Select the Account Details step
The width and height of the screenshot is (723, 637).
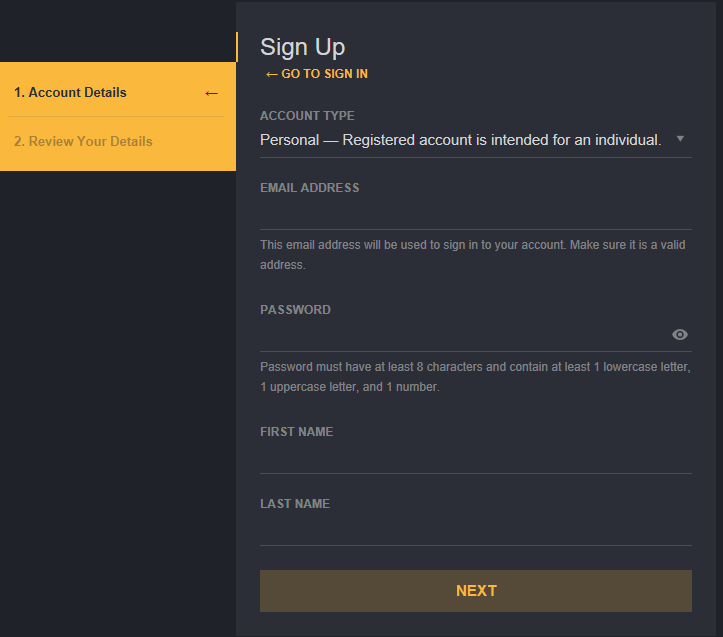coord(71,93)
